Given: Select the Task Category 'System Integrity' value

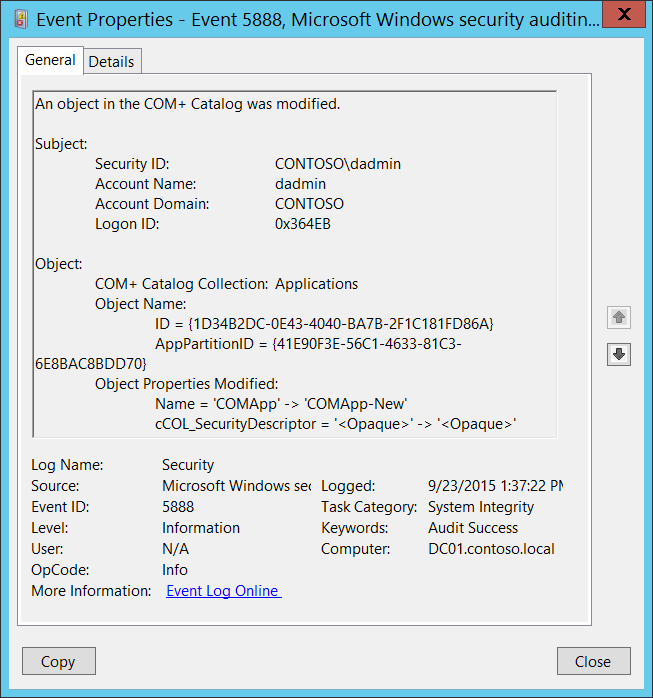Looking at the screenshot, I should click(x=481, y=507).
